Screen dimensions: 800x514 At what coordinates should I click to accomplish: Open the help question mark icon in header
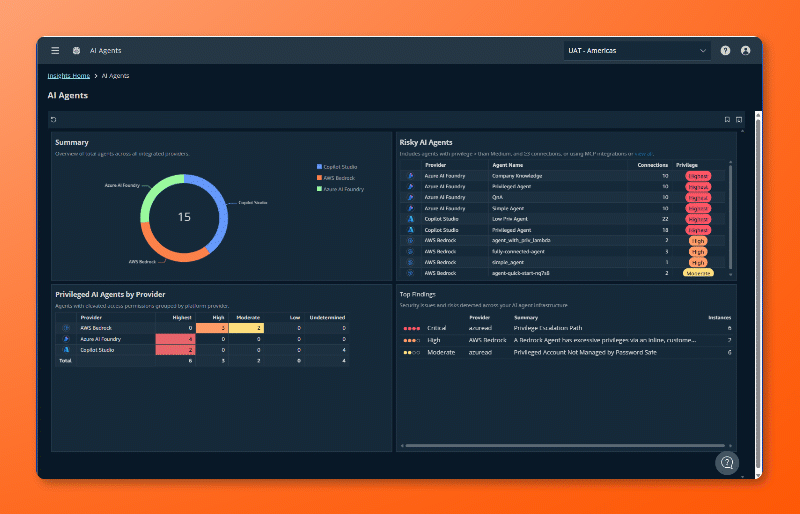725,51
